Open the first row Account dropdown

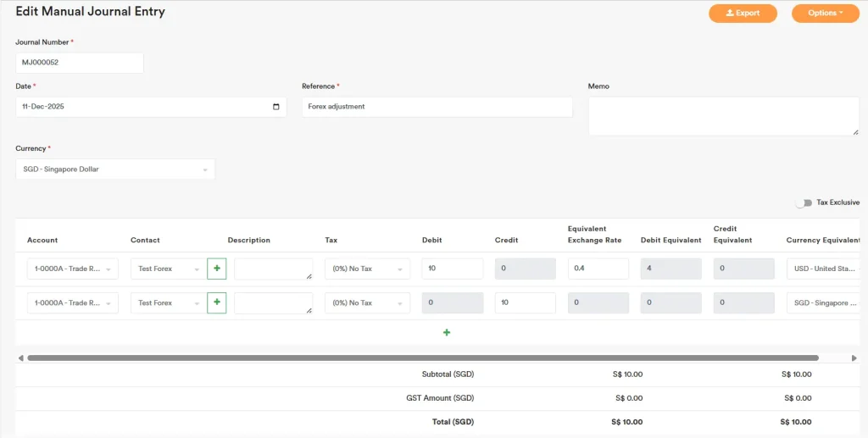73,269
